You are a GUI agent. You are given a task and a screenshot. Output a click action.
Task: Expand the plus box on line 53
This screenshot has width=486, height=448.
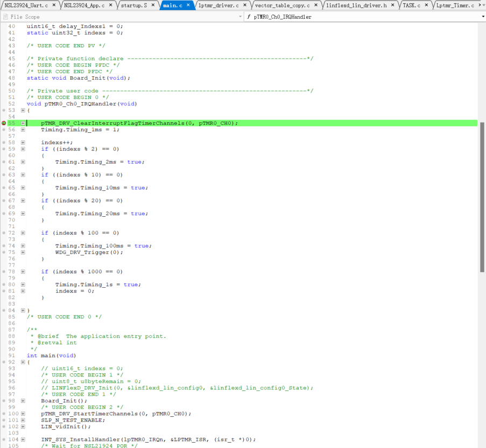coord(23,110)
